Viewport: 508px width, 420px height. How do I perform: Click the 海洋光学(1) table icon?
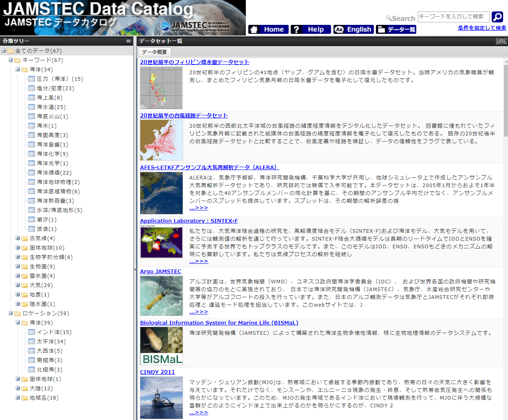click(x=31, y=164)
